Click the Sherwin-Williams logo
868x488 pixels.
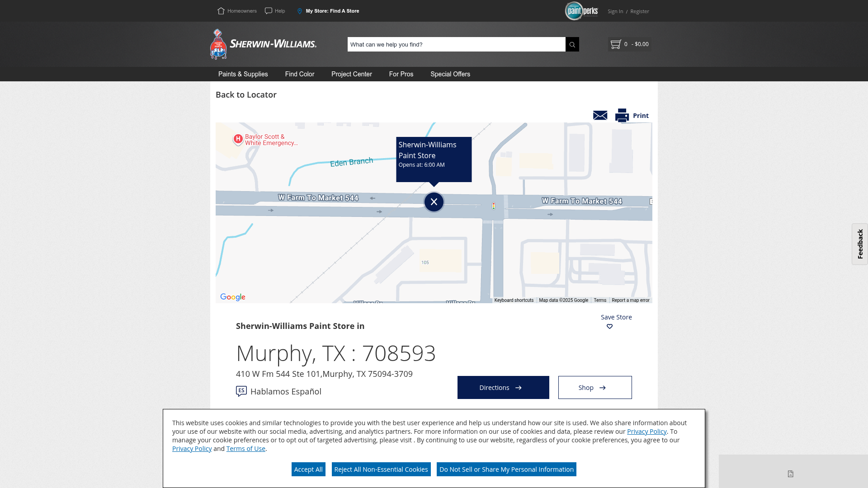point(263,44)
